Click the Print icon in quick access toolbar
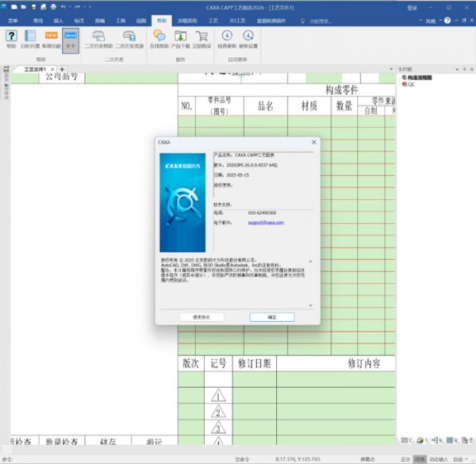The height and width of the screenshot is (464, 476). 53,6
